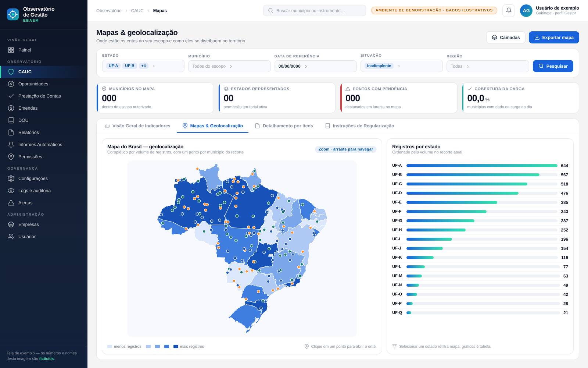Screen dimensions: 588x368
Task: Click the Exportar mapa button
Action: coord(554,38)
